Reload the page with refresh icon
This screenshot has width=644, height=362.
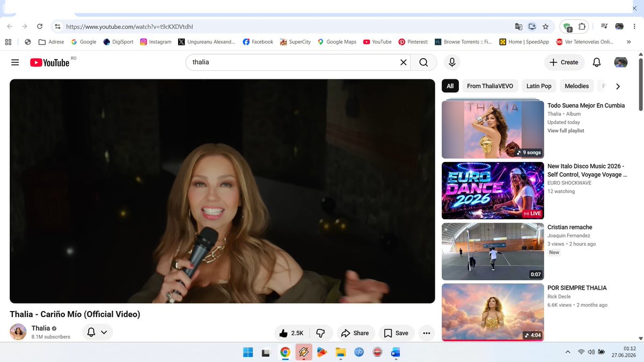tap(40, 26)
